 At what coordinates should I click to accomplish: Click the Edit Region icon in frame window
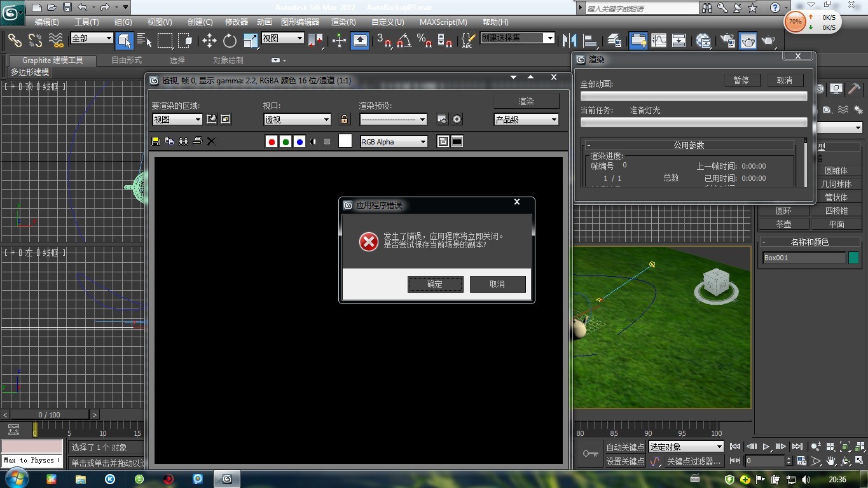(212, 119)
